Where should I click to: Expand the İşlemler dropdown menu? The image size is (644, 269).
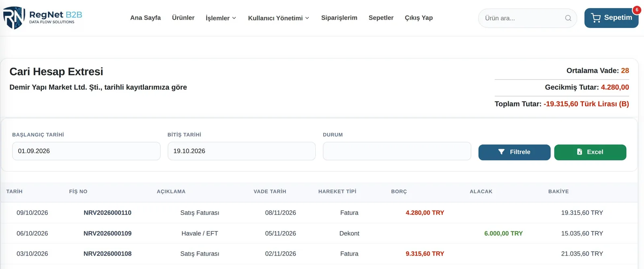[221, 18]
